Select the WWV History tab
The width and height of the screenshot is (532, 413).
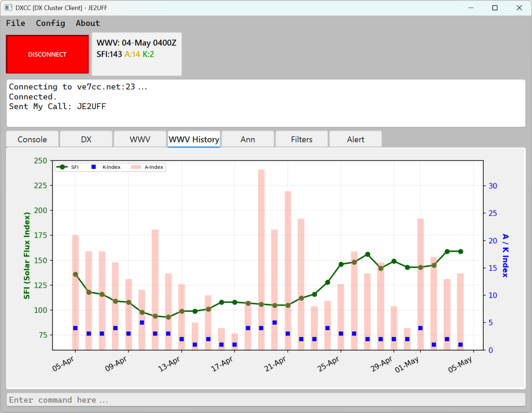coord(194,139)
